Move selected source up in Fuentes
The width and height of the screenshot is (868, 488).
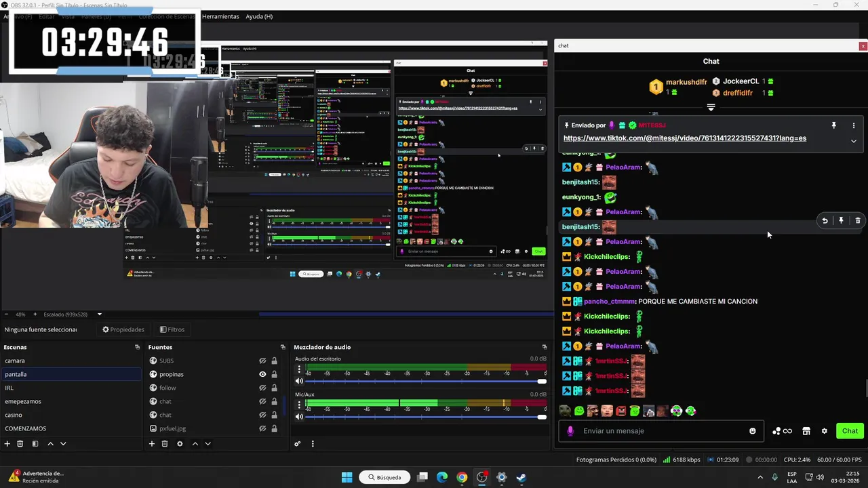point(195,444)
